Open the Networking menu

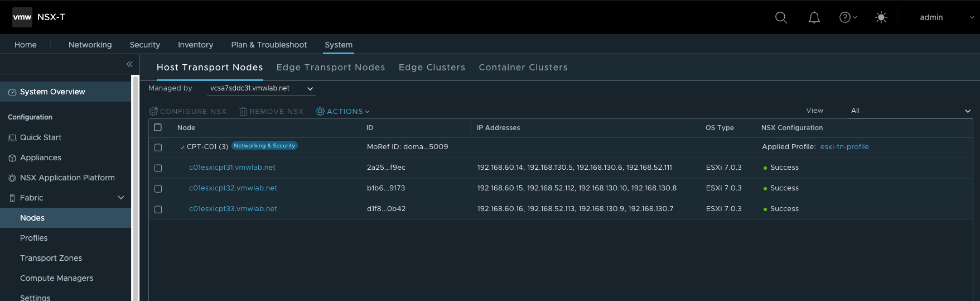(x=90, y=45)
